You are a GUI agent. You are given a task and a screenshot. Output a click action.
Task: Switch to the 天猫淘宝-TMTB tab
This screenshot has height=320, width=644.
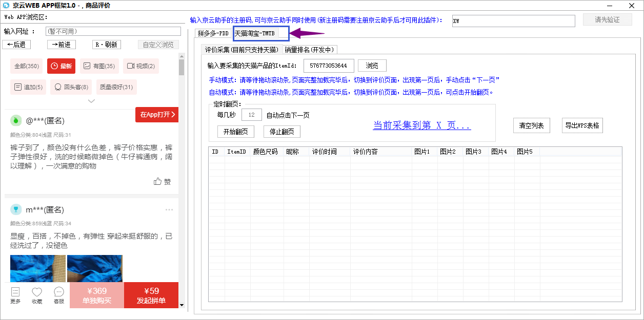255,33
